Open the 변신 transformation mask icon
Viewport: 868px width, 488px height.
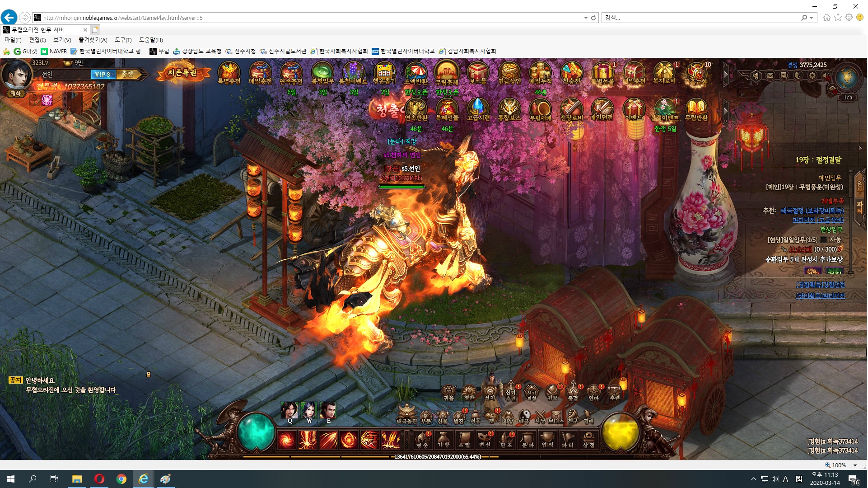pyautogui.click(x=485, y=440)
